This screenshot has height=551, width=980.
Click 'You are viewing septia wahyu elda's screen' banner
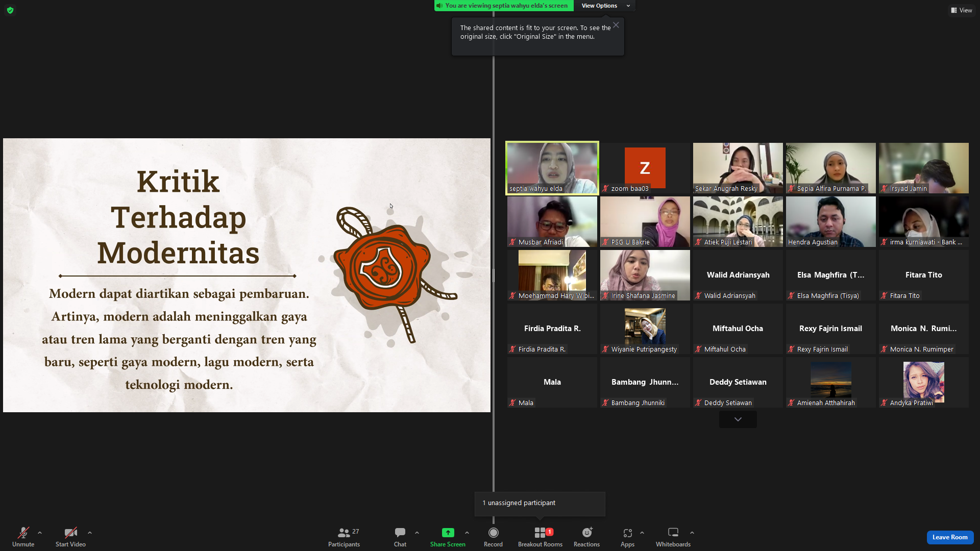(x=504, y=6)
